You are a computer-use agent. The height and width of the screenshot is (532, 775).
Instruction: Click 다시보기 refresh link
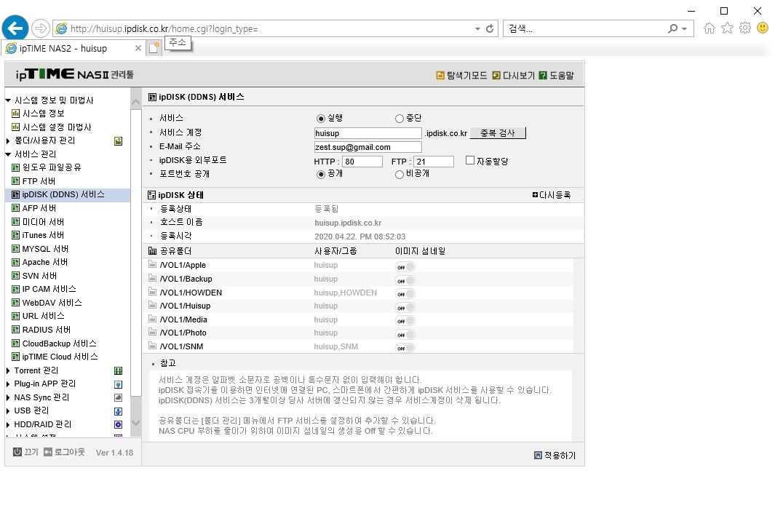(514, 76)
